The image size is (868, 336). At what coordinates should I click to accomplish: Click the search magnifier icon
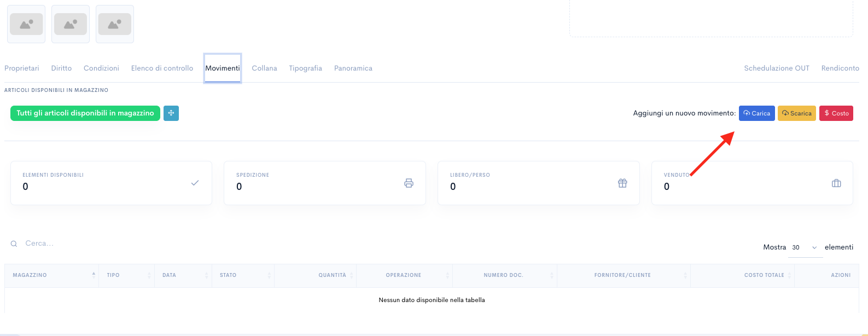pos(14,244)
